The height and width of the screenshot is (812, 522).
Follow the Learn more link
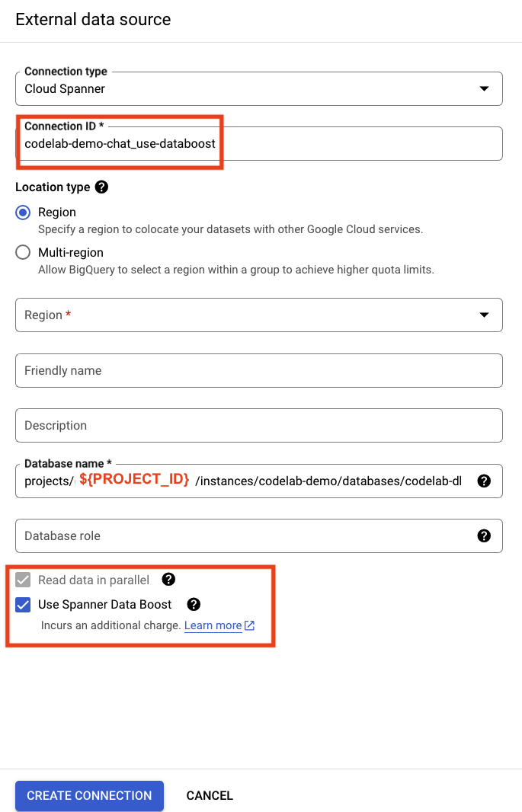[x=213, y=625]
